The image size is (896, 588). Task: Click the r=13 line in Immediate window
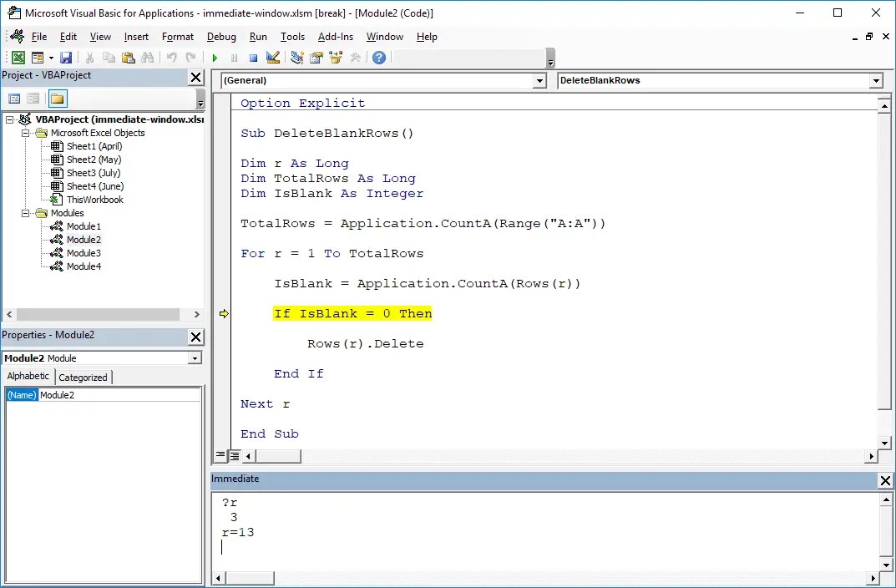coord(238,533)
